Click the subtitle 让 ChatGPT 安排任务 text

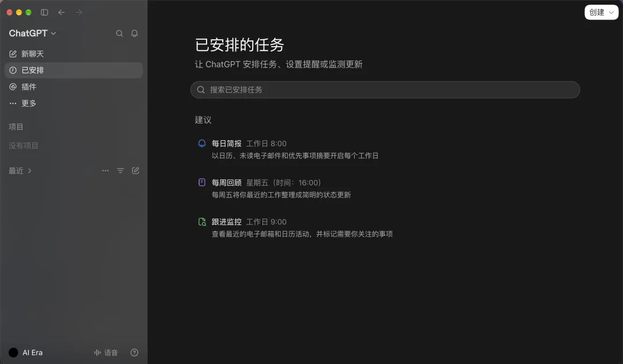(279, 65)
